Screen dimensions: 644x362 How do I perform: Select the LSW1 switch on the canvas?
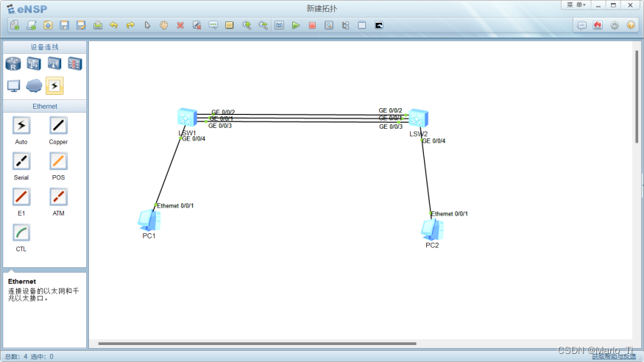point(187,118)
